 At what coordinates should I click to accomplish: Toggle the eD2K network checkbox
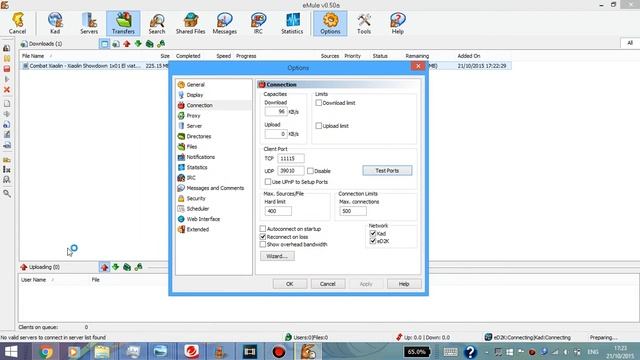tap(373, 241)
